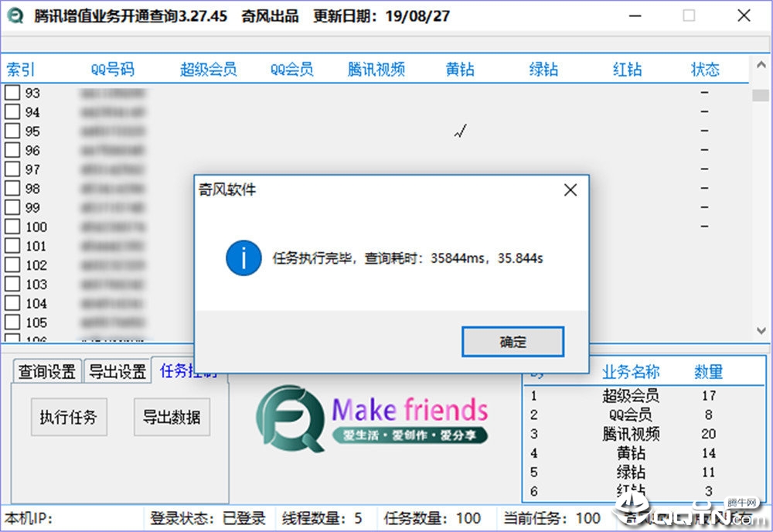Click the 业务名称 header in summary table
This screenshot has width=773, height=532.
tap(631, 372)
